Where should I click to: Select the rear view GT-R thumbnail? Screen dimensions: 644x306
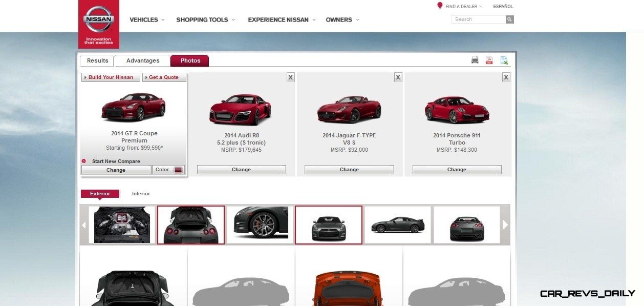[x=467, y=225]
